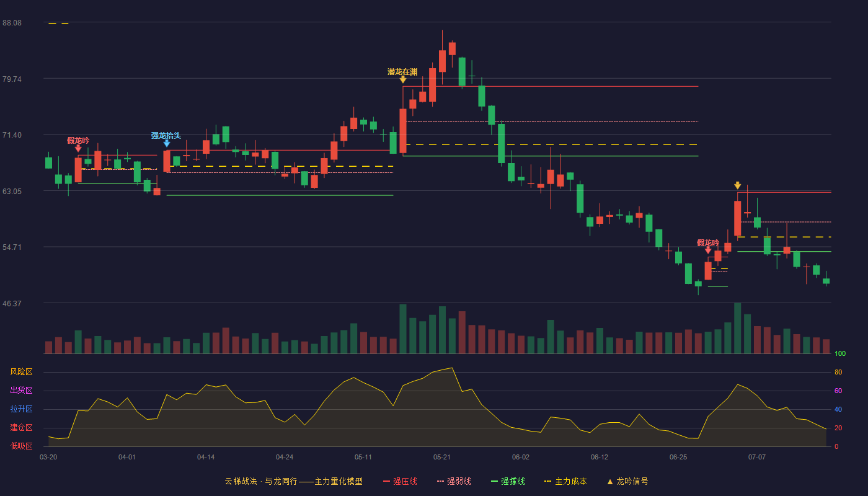Image resolution: width=868 pixels, height=496 pixels.
Task: Click the 05-21 date label
Action: (442, 457)
